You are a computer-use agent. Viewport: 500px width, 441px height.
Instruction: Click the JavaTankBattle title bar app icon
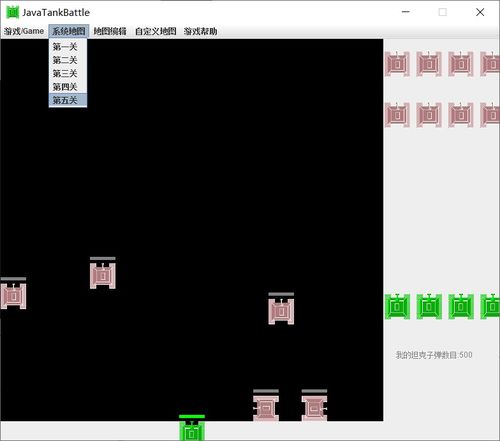(x=13, y=12)
